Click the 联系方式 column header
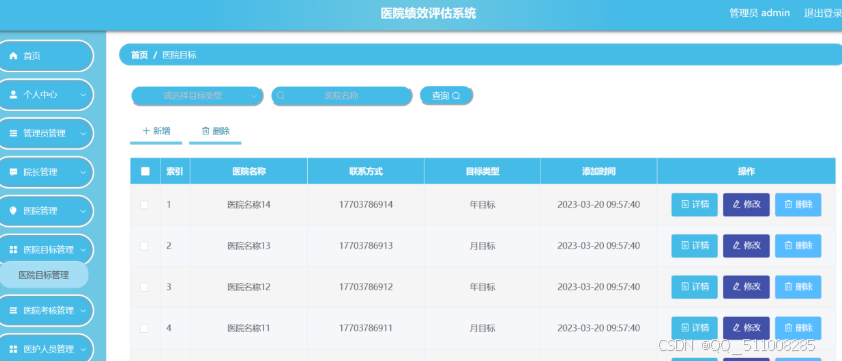This screenshot has width=842, height=361. (366, 171)
